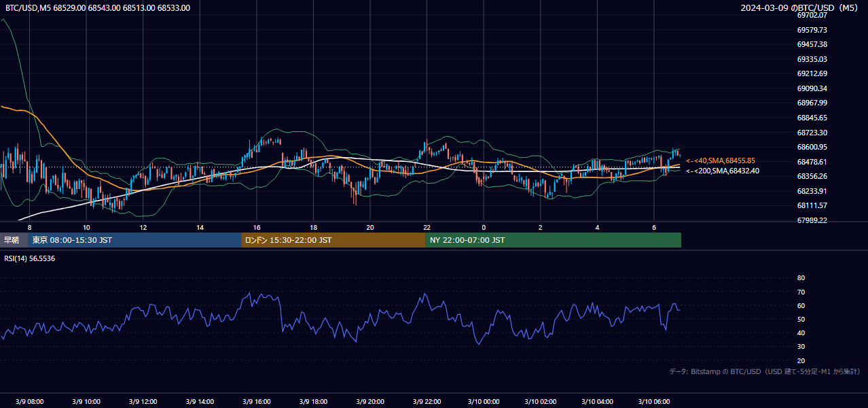Click time label 3/9 20:00
This screenshot has height=408, width=868.
point(370,402)
